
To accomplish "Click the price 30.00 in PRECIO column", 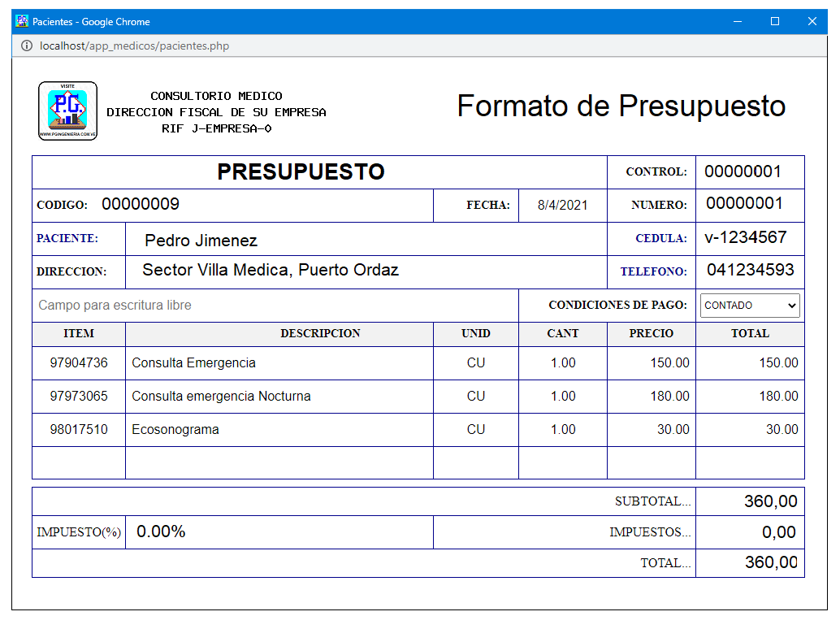I will pos(673,430).
